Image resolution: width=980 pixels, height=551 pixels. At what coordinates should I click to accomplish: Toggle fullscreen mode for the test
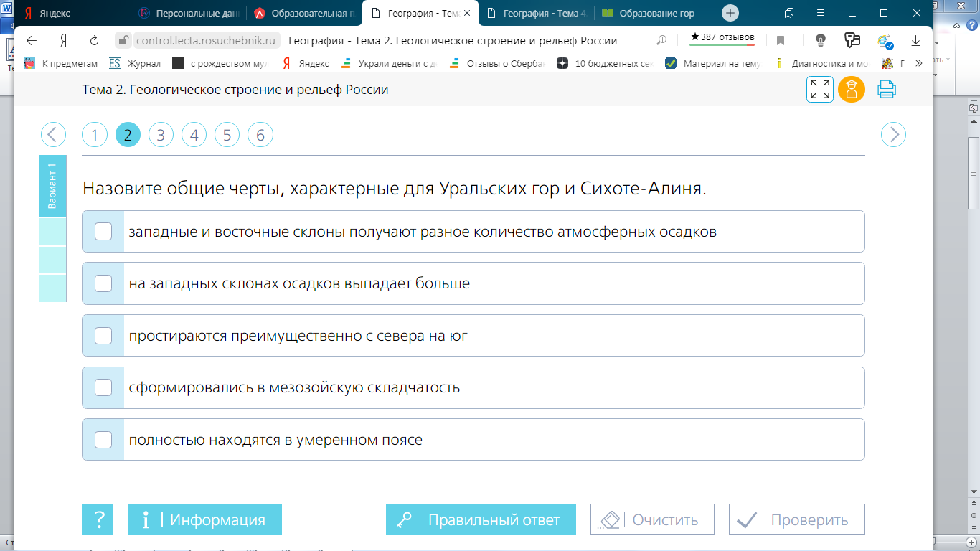click(x=820, y=90)
